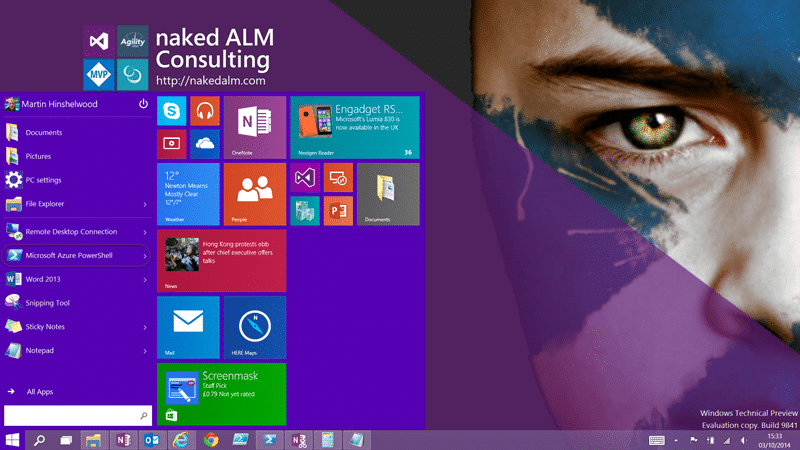Screen dimensions: 800x450
Task: Open Search from the taskbar magnifier
Action: click(39, 440)
